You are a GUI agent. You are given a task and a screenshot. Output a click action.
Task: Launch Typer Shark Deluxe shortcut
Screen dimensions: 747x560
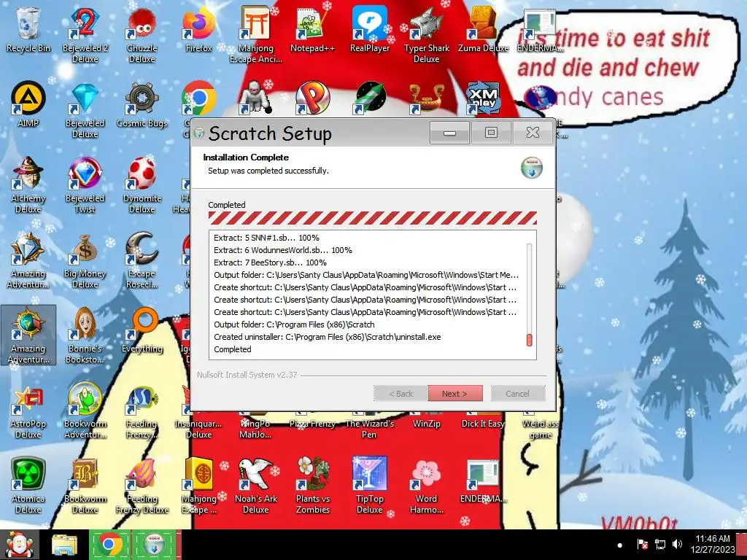click(x=426, y=34)
